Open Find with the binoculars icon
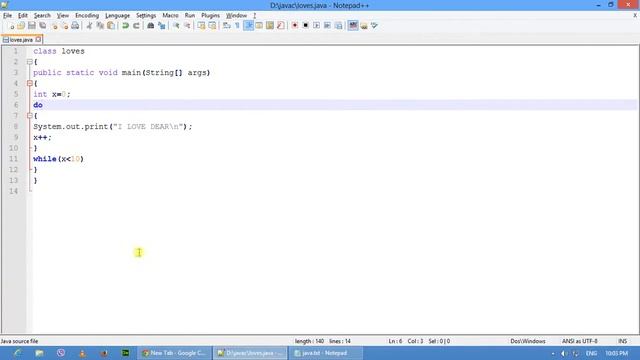 [151, 26]
